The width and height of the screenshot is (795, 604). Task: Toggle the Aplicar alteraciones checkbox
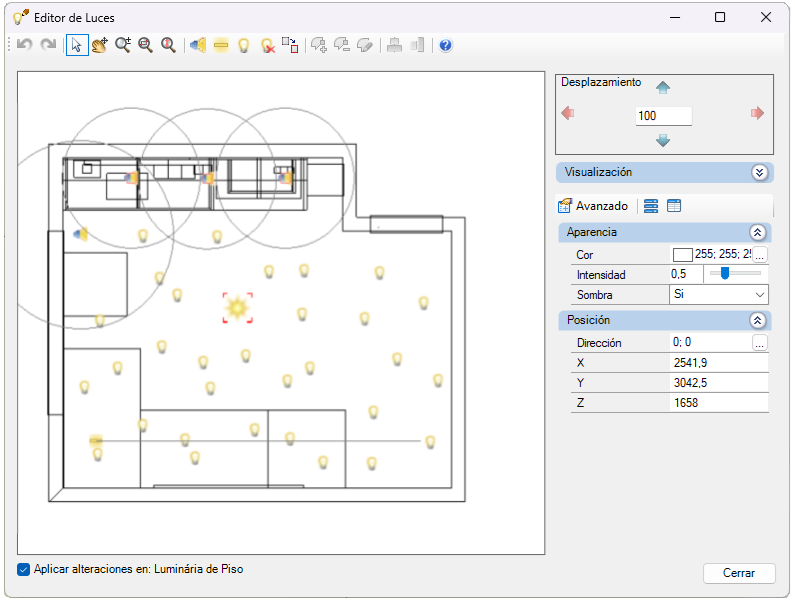[23, 570]
